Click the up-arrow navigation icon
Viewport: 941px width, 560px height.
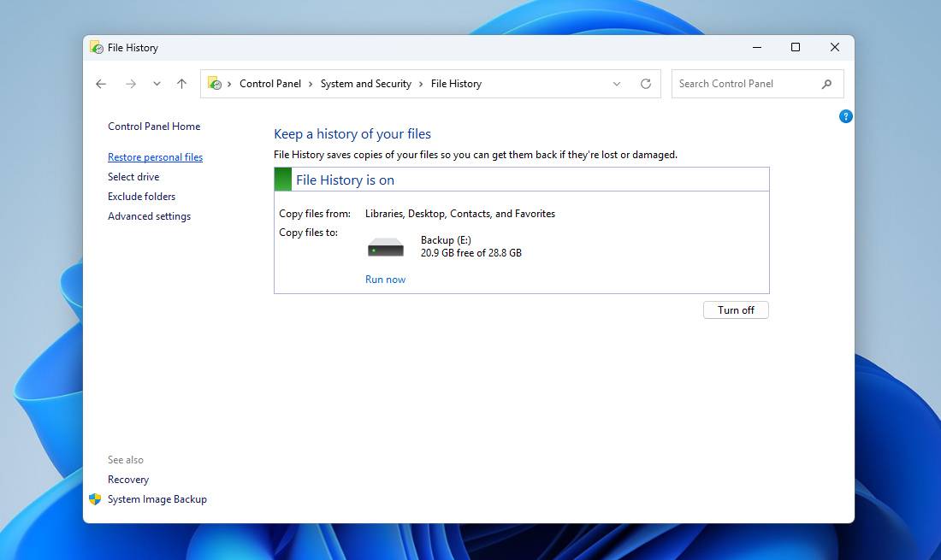pyautogui.click(x=181, y=84)
